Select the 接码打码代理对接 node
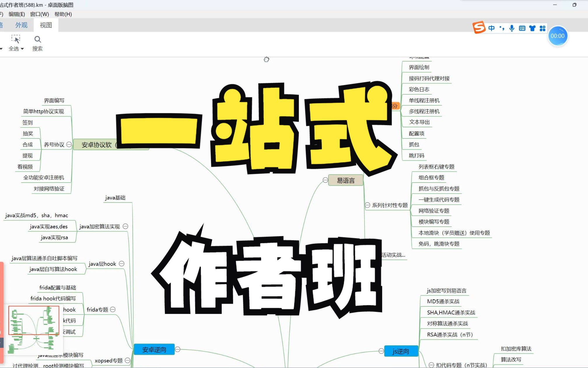The image size is (588, 368). (429, 78)
